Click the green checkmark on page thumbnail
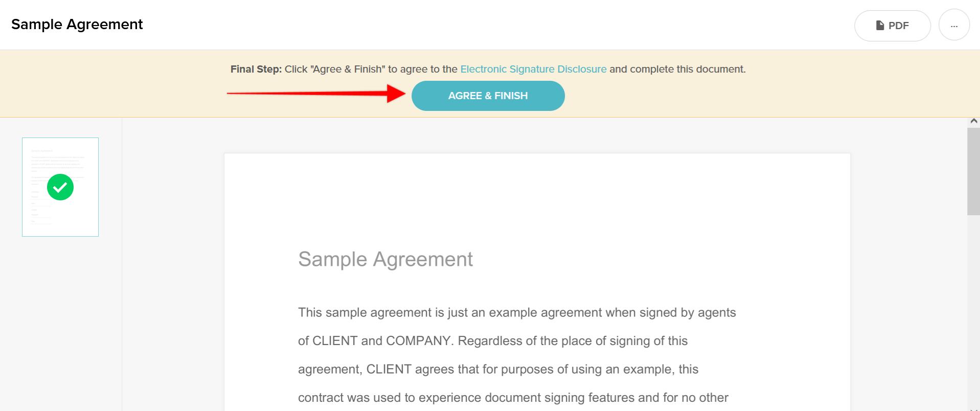The image size is (980, 411). (60, 187)
